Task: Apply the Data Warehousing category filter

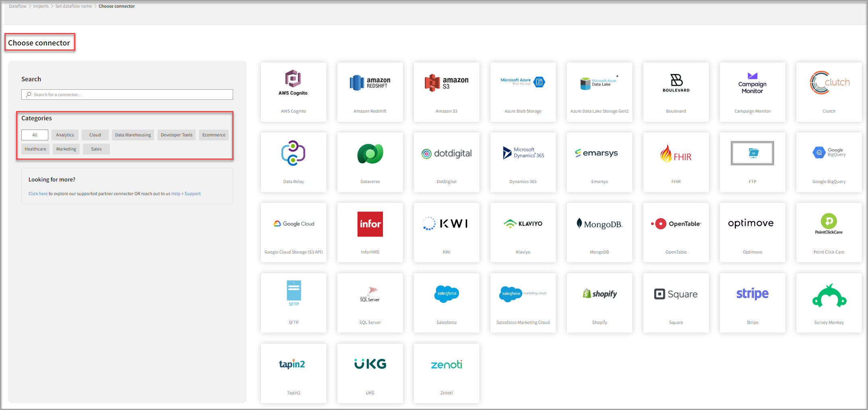Action: [x=133, y=135]
